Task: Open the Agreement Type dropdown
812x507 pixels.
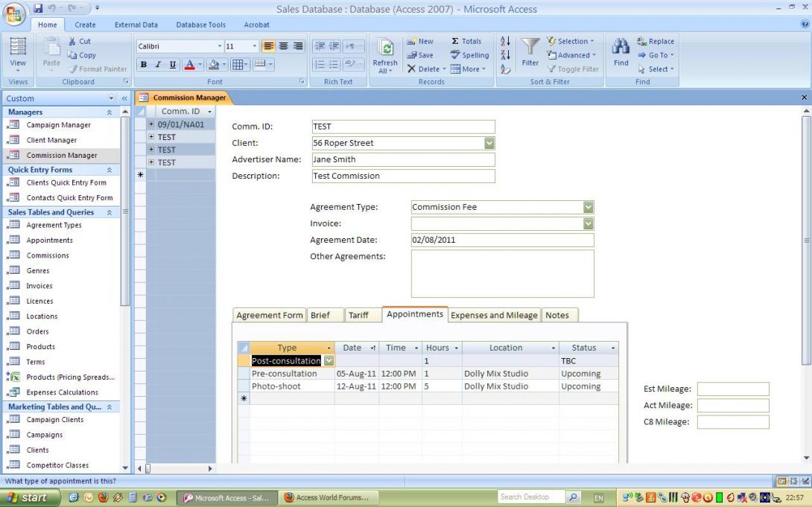Action: click(589, 207)
